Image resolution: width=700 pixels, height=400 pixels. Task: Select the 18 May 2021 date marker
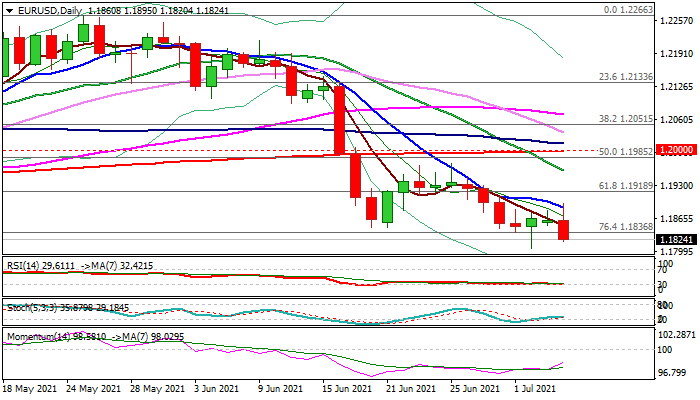[32, 387]
